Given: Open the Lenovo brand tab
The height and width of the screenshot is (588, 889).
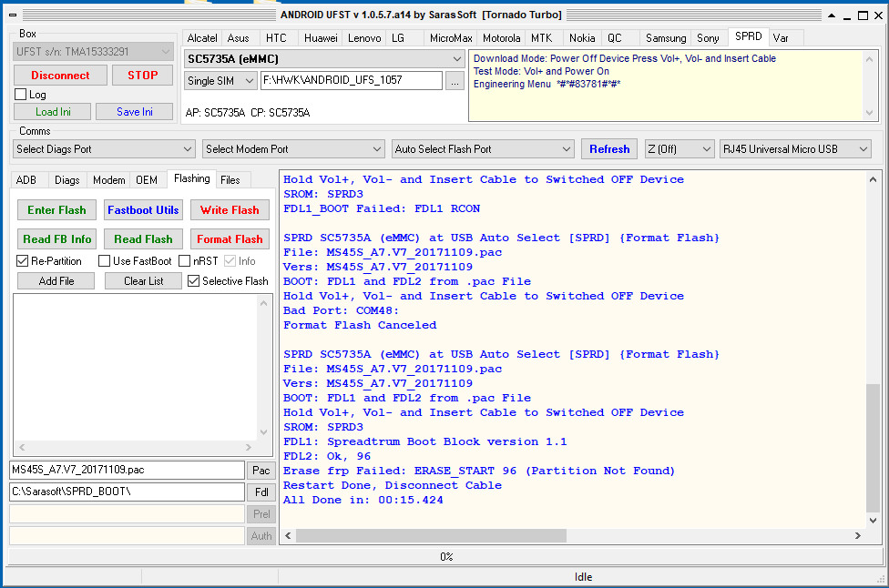Looking at the screenshot, I should click(364, 38).
